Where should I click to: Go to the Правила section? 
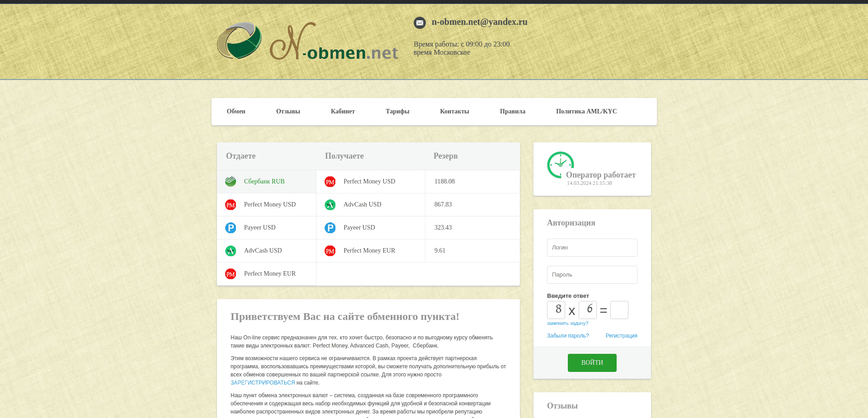pos(512,111)
